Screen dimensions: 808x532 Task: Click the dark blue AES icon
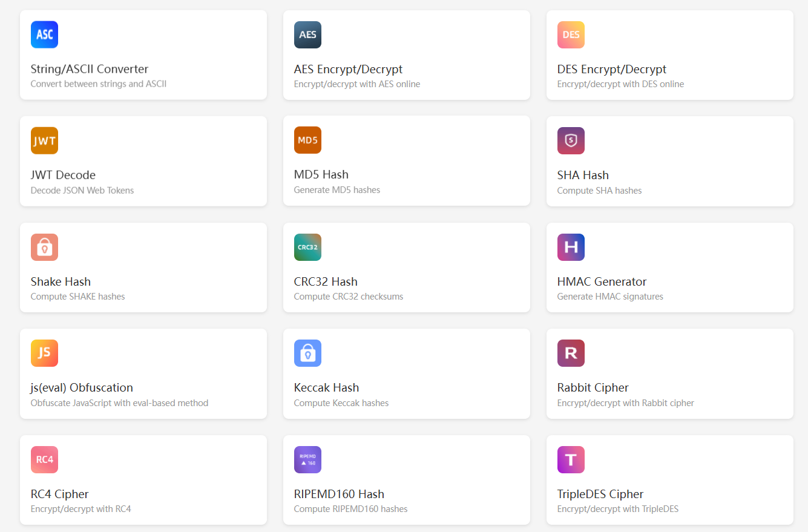307,34
